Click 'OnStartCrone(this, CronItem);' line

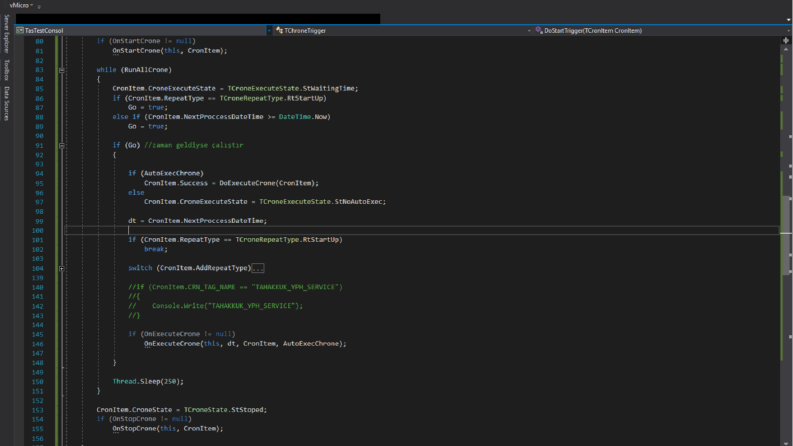(x=169, y=51)
